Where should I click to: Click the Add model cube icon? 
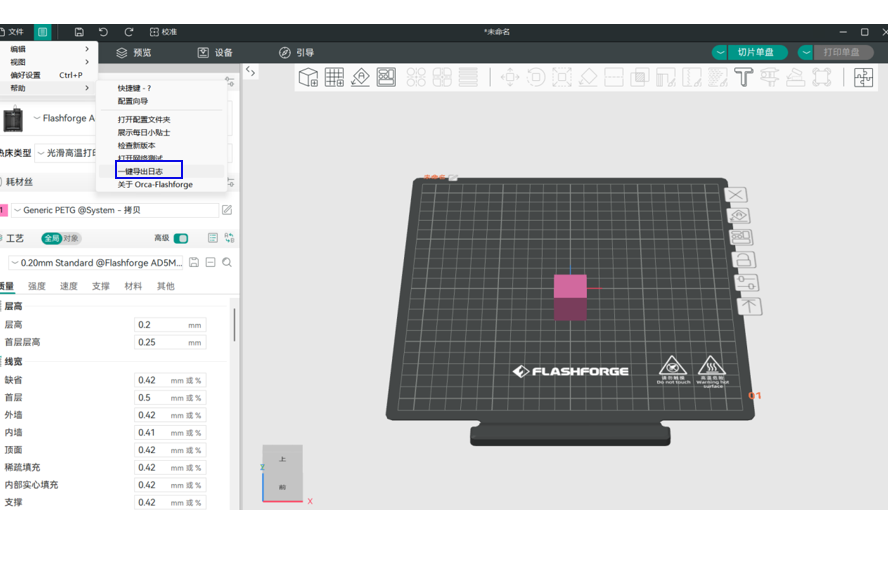pyautogui.click(x=308, y=77)
